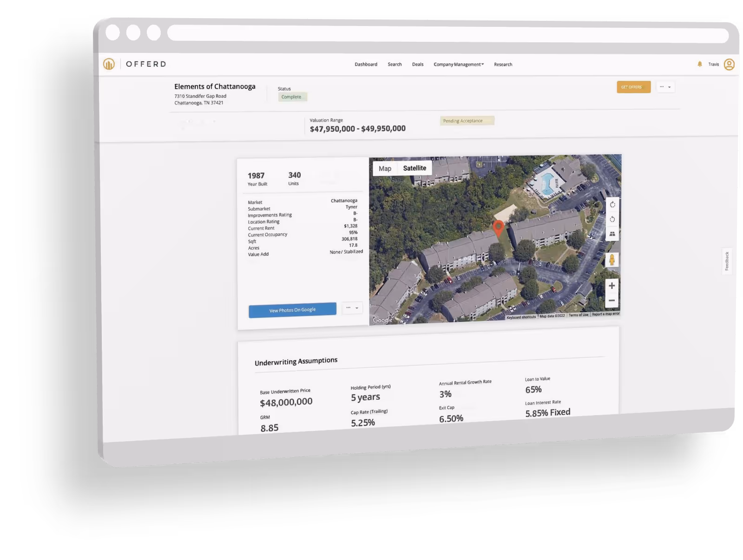Screen dimensions: 743x560
Task: Go to the Dashboard menu item
Action: [x=366, y=65]
